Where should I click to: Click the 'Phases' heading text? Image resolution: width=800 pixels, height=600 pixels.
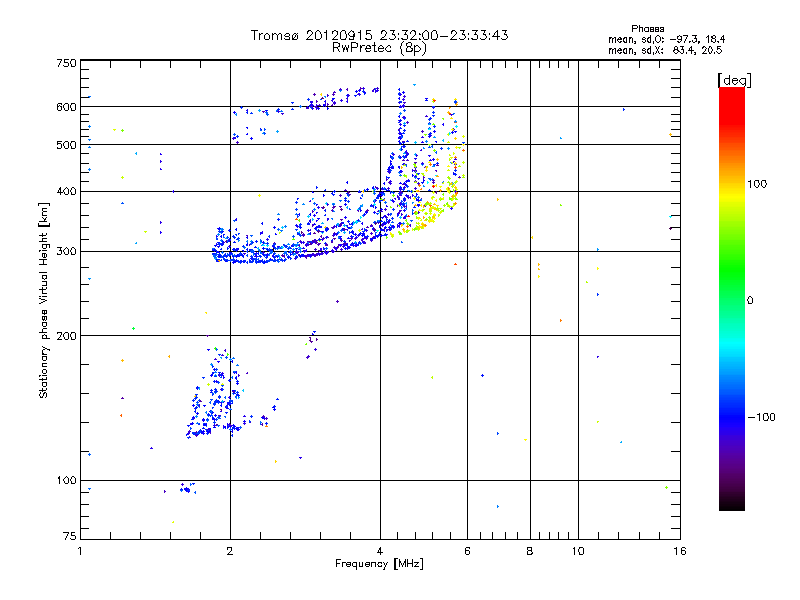(x=647, y=29)
